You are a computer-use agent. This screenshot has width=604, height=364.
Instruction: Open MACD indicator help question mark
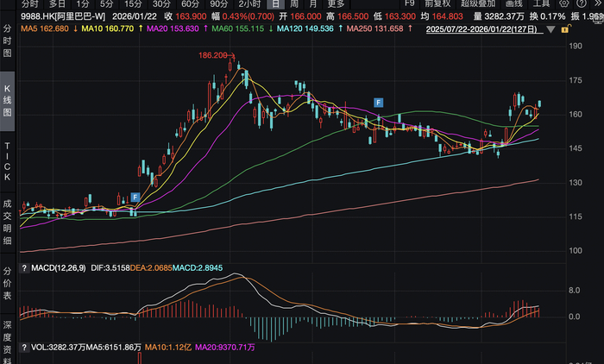pyautogui.click(x=24, y=268)
